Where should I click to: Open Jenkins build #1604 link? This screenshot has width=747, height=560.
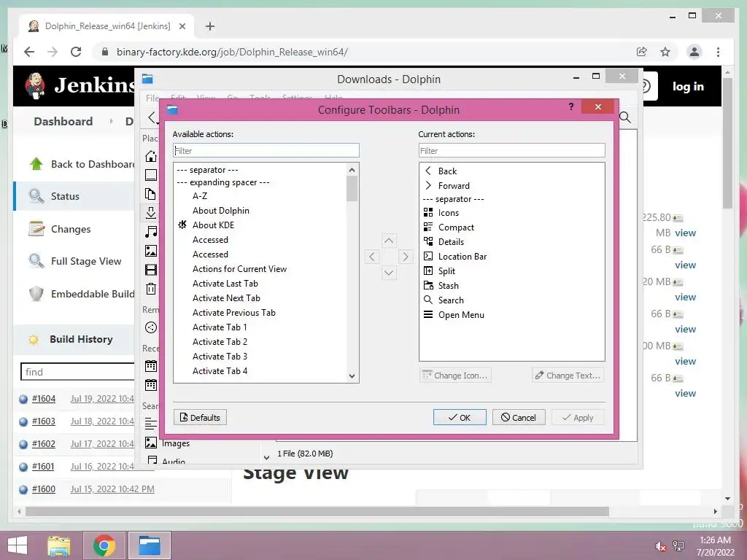43,399
